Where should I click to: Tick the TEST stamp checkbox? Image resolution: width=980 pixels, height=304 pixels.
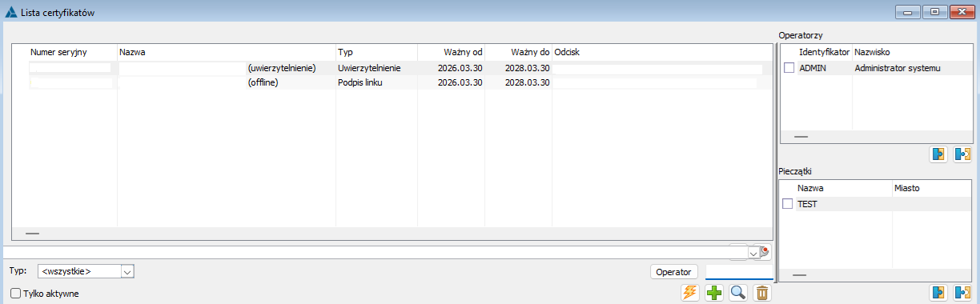(787, 204)
